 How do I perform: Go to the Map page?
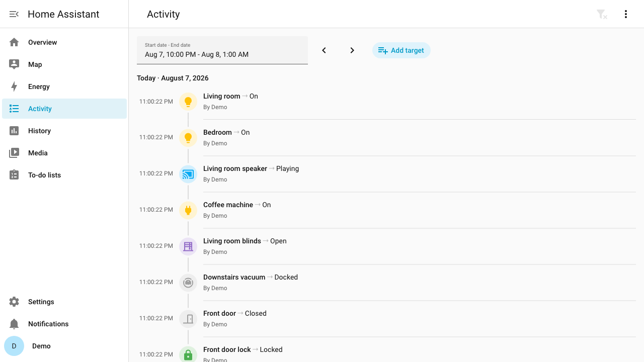pos(64,64)
